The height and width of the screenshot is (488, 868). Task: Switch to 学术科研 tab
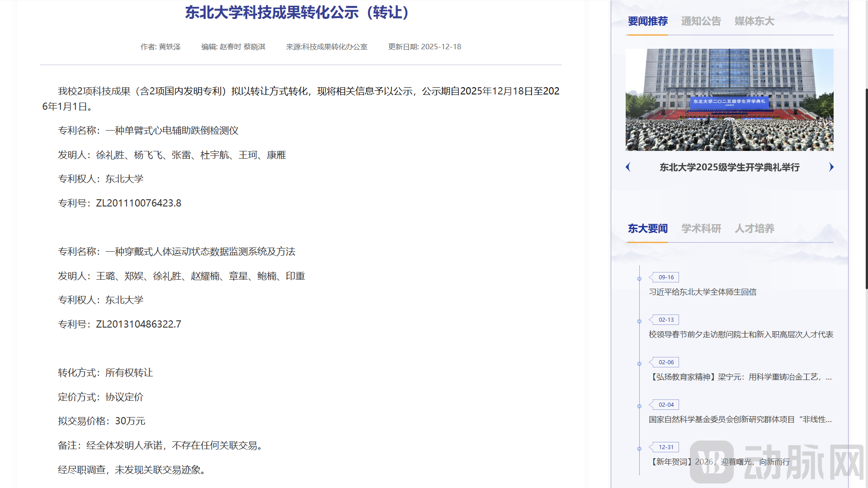coord(701,229)
